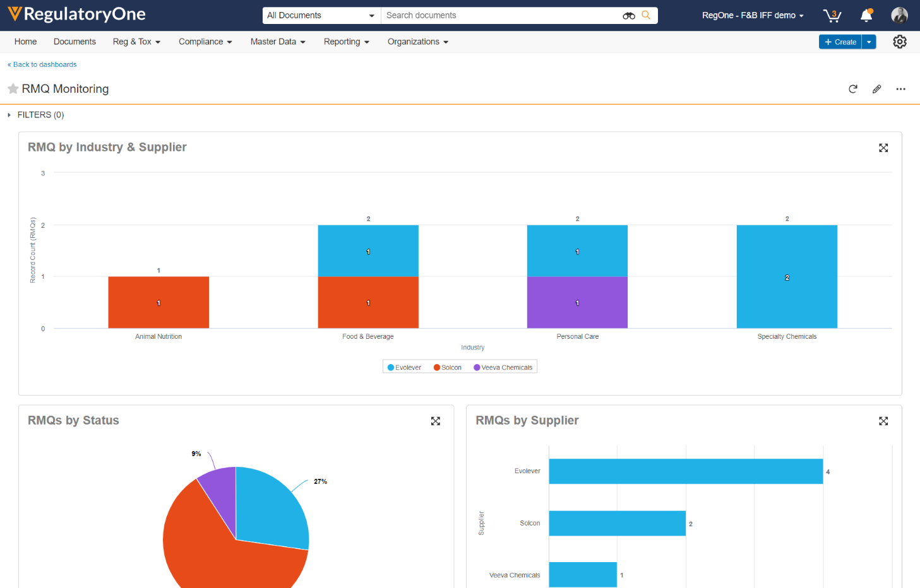Open the shopping cart with 3 items

click(832, 15)
